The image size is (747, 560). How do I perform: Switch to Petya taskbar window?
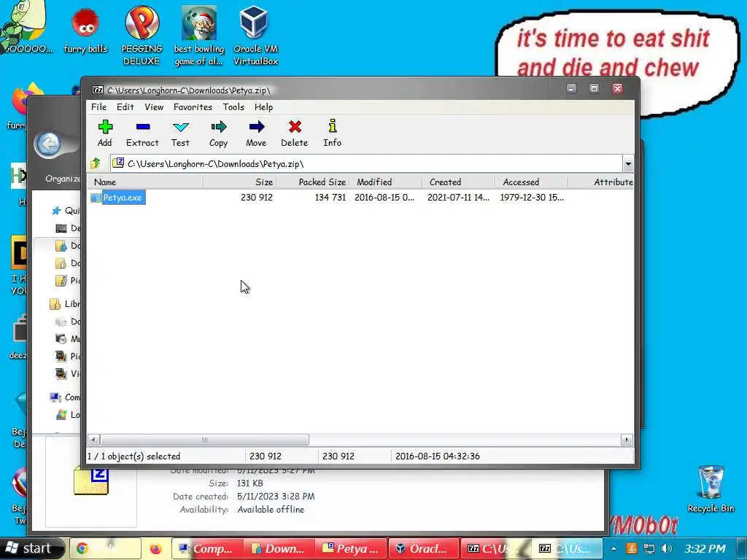click(352, 548)
